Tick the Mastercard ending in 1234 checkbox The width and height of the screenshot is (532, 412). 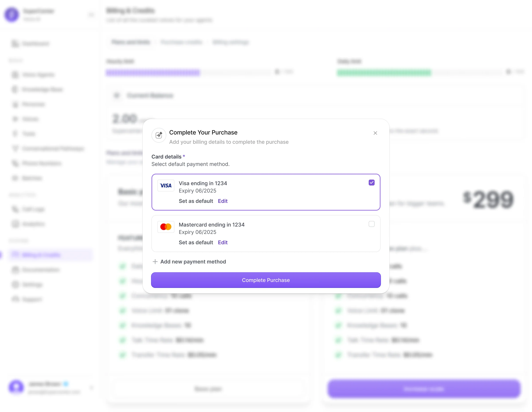click(x=372, y=224)
